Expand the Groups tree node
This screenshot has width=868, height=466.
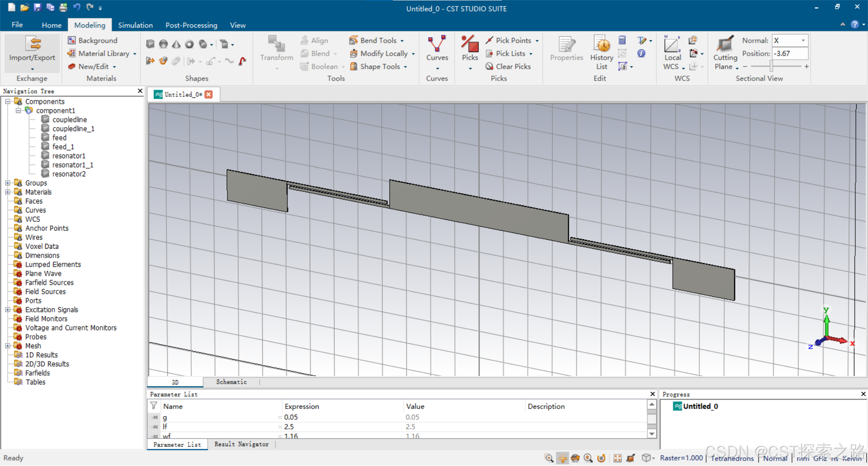point(8,183)
